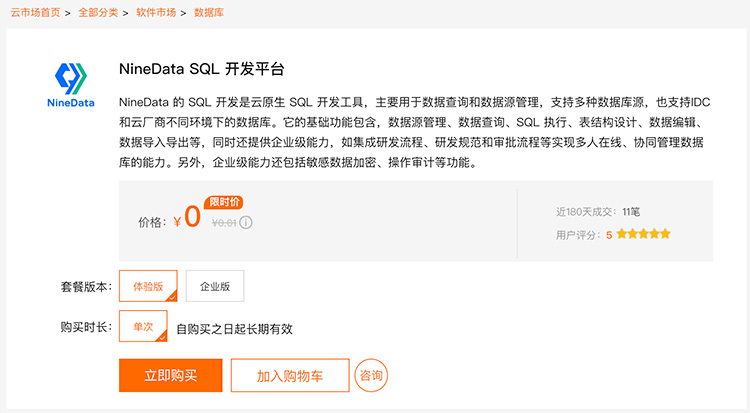Click the five-star user rating
Screen dimensions: 750x413
(643, 234)
